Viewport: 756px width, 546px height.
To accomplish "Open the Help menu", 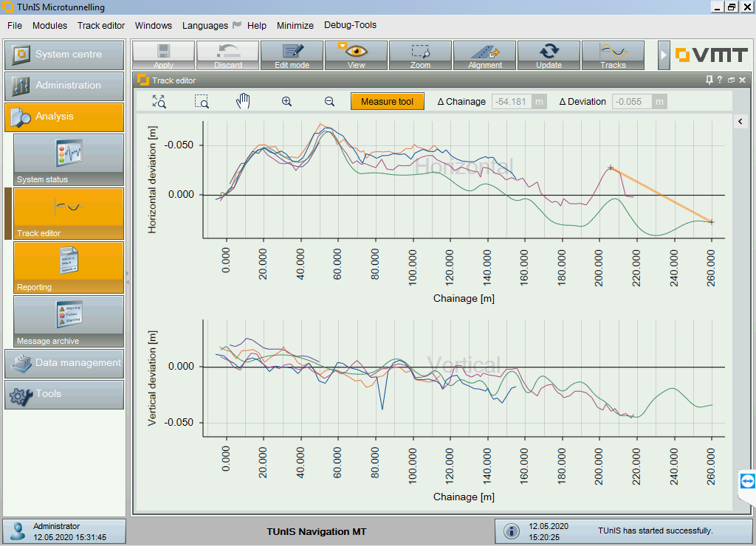I will (x=256, y=26).
